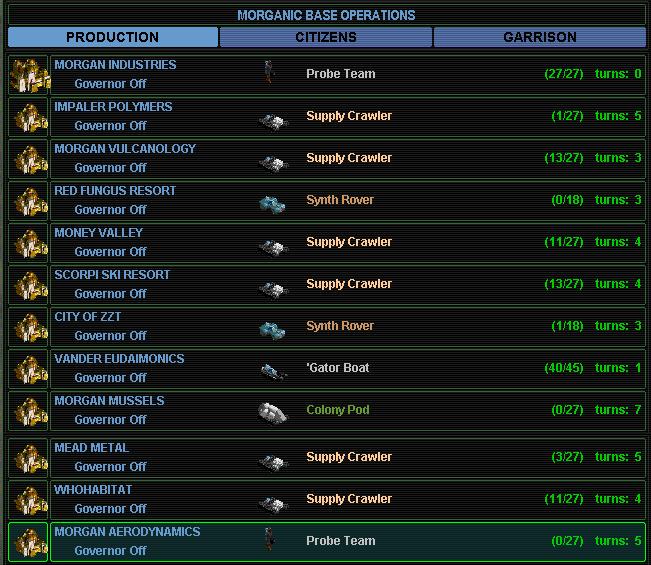Open the Vander Eudaimonics base name
The image size is (651, 565).
(119, 359)
